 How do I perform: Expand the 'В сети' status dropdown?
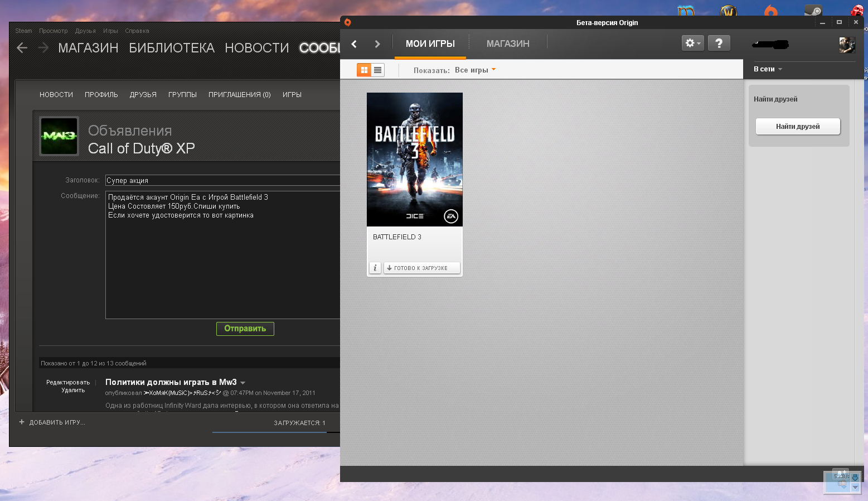pyautogui.click(x=768, y=69)
